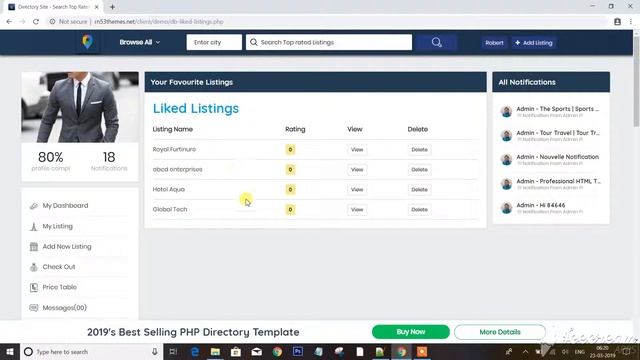640x360 pixels.
Task: Click the site logo pin icon
Action: (87, 42)
